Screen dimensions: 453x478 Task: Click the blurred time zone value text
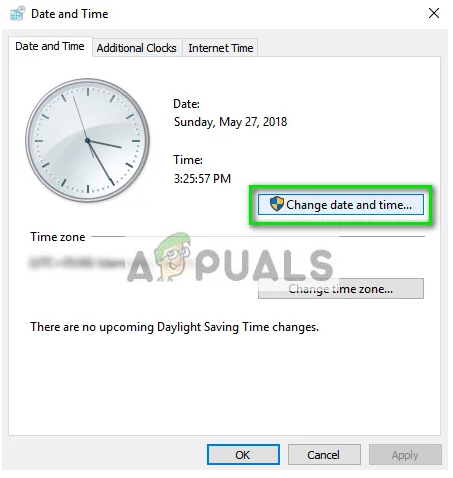tap(77, 263)
